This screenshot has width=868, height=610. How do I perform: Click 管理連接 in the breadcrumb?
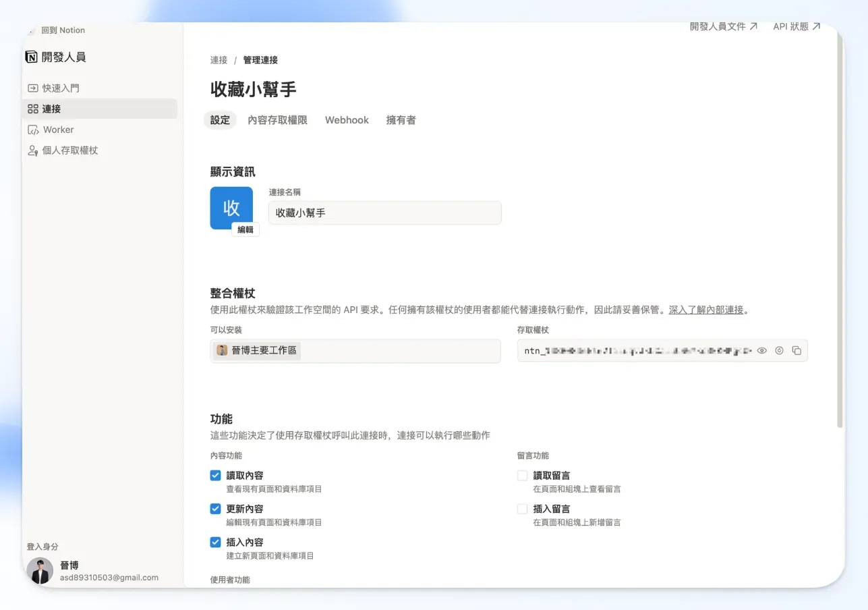coord(260,60)
